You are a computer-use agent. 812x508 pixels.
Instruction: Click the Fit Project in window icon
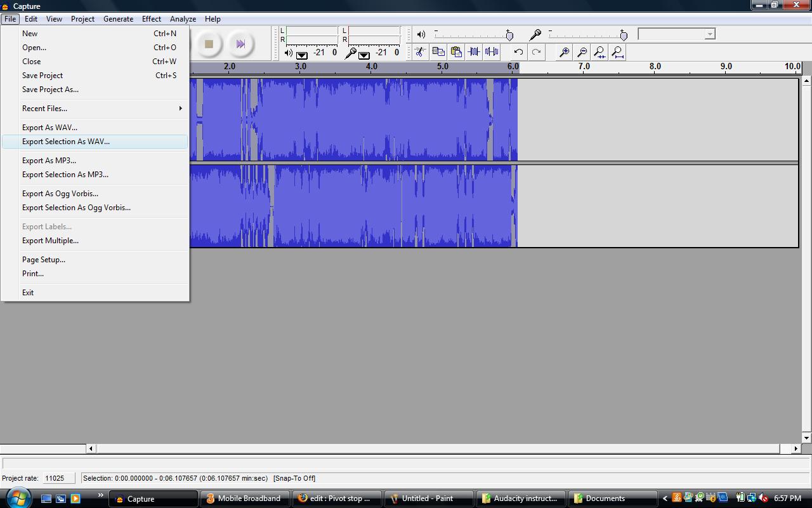pyautogui.click(x=617, y=52)
